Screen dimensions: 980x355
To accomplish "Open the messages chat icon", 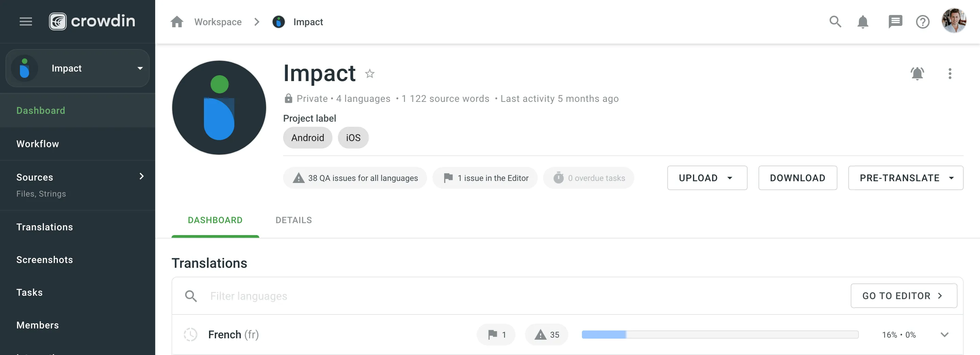I will click(895, 22).
